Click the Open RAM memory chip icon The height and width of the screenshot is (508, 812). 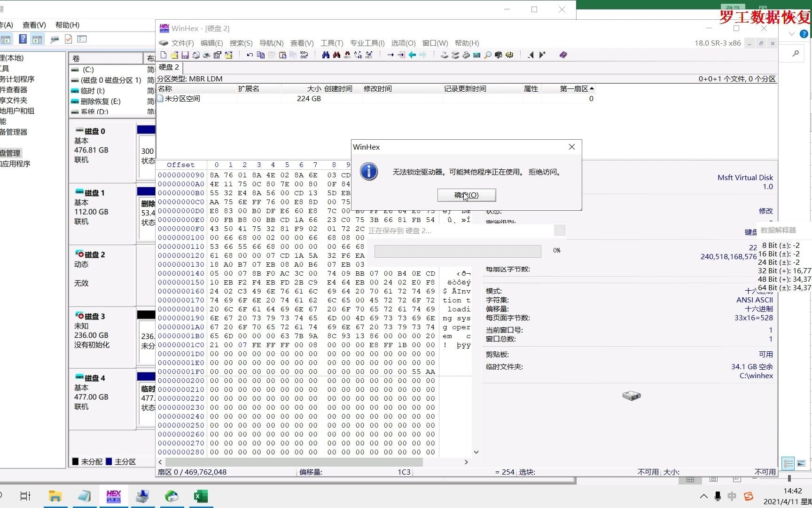coord(466,55)
